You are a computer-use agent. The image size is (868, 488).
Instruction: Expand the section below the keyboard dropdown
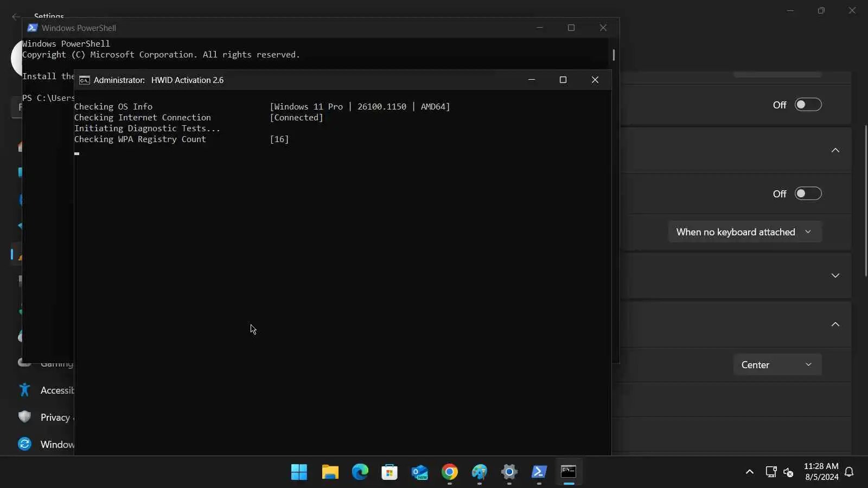pos(835,275)
